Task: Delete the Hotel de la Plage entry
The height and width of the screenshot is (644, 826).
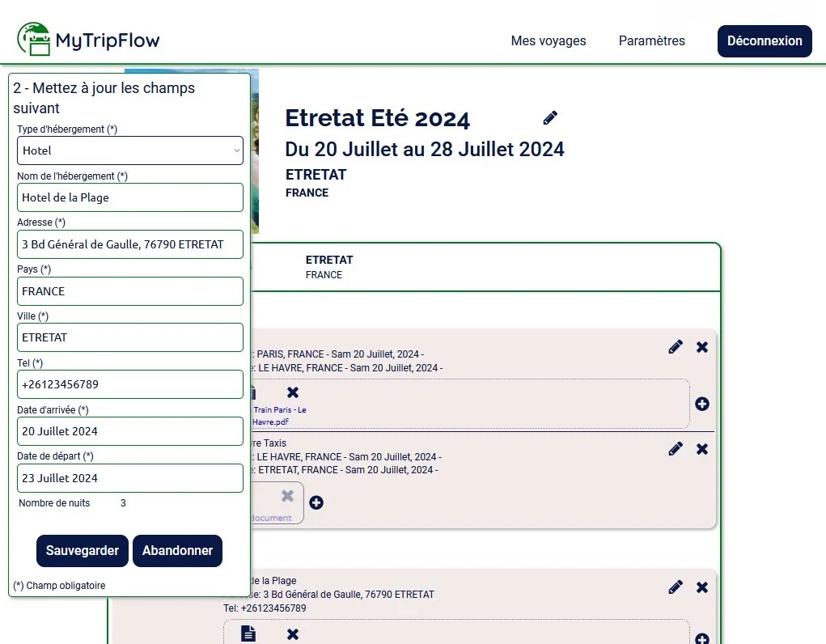Action: pyautogui.click(x=702, y=587)
